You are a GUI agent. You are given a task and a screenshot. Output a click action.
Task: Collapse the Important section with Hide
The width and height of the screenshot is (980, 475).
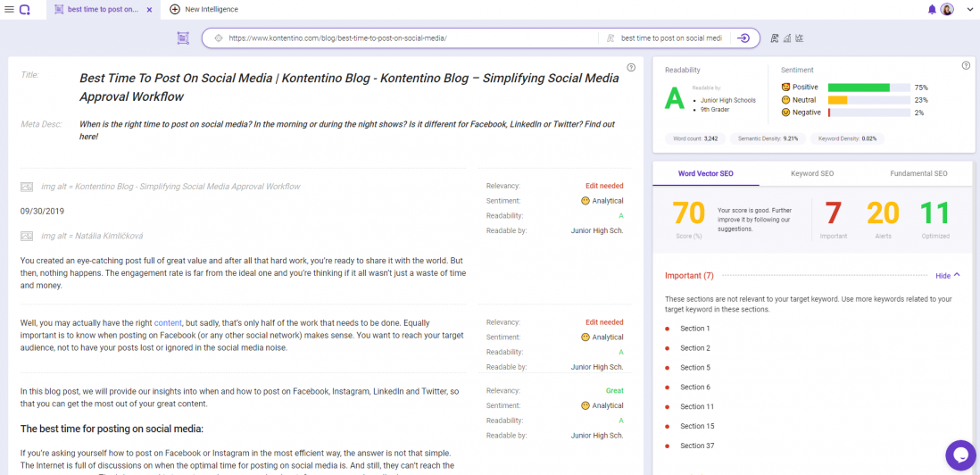(948, 276)
